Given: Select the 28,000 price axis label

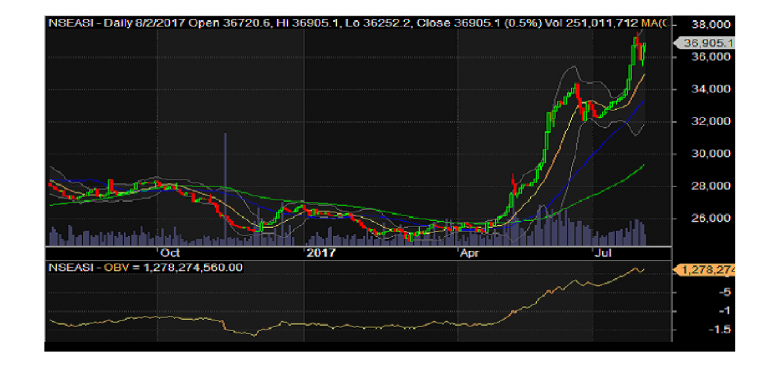Looking at the screenshot, I should coord(710,186).
